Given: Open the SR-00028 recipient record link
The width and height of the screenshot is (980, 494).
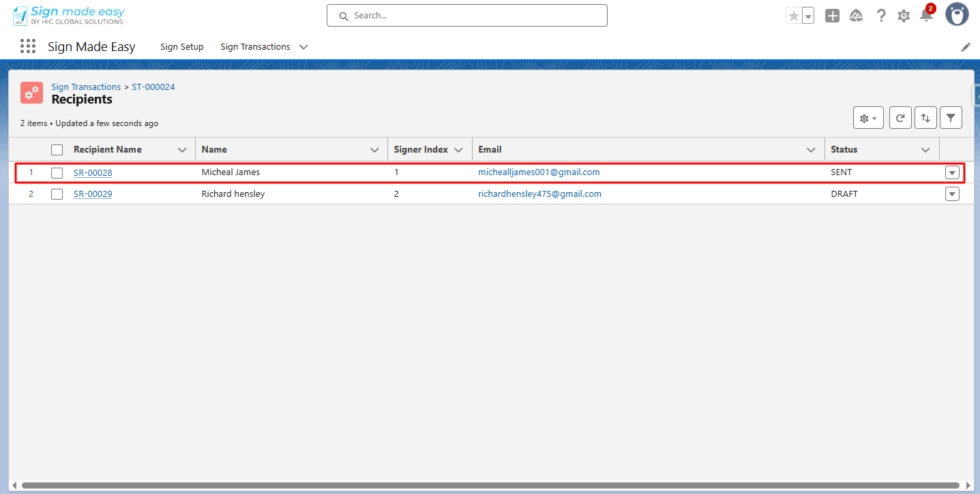Looking at the screenshot, I should pyautogui.click(x=93, y=172).
